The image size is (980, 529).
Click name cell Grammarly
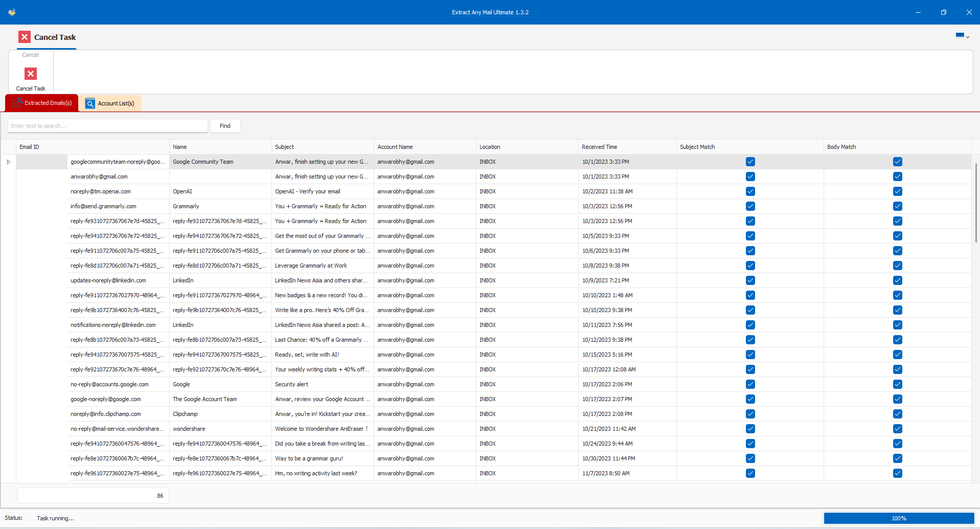tap(186, 206)
